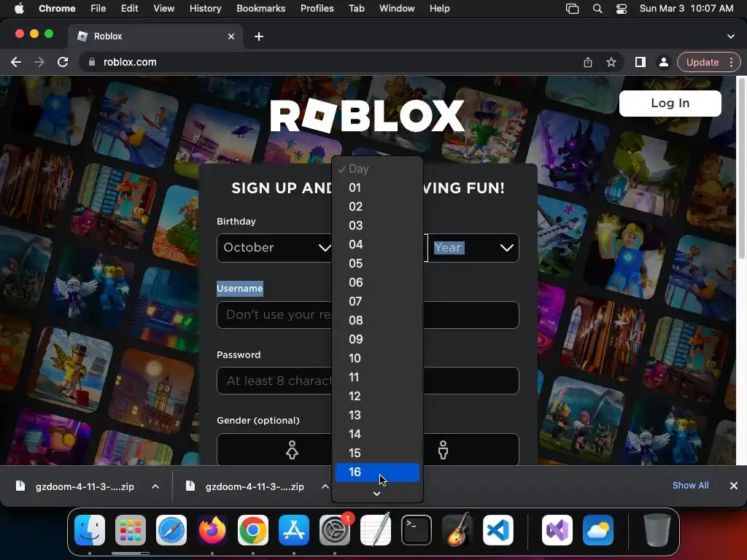Viewport: 747px width, 560px height.
Task: Open a new tab with the plus icon
Action: click(x=259, y=36)
